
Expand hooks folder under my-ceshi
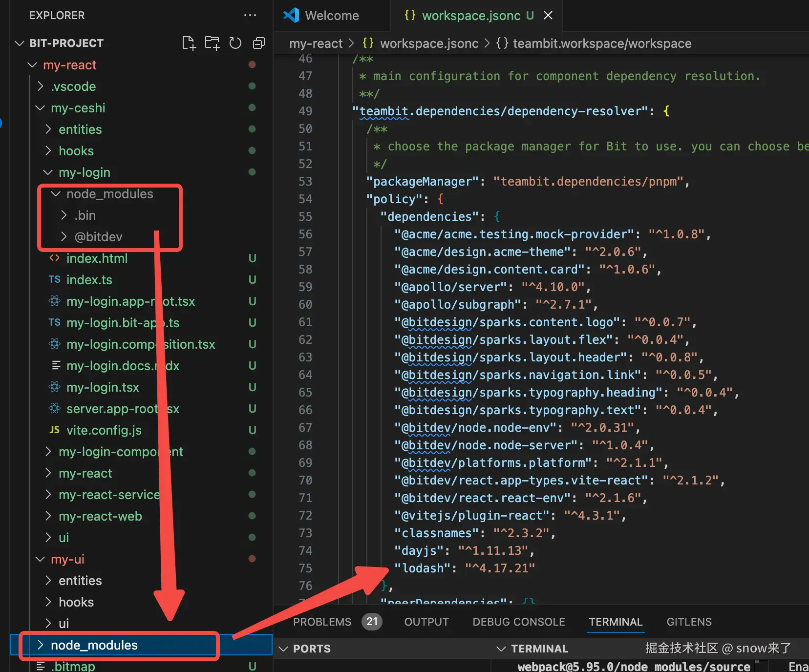[x=48, y=150]
